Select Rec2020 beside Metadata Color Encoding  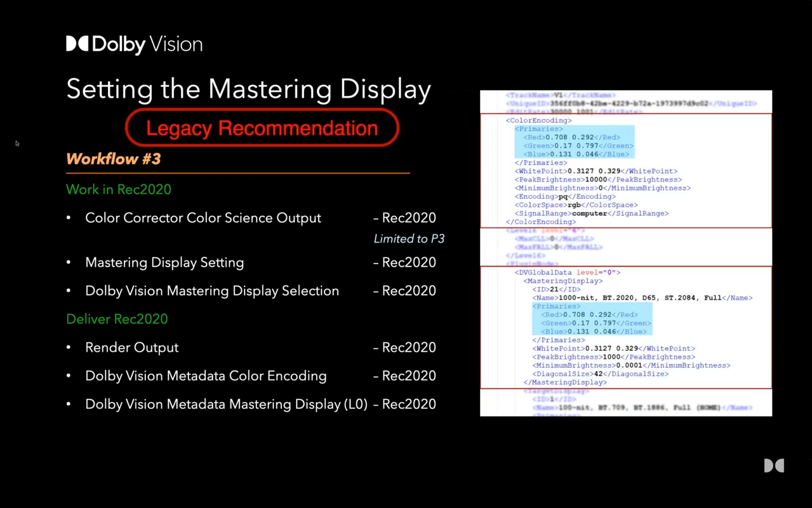(x=409, y=376)
